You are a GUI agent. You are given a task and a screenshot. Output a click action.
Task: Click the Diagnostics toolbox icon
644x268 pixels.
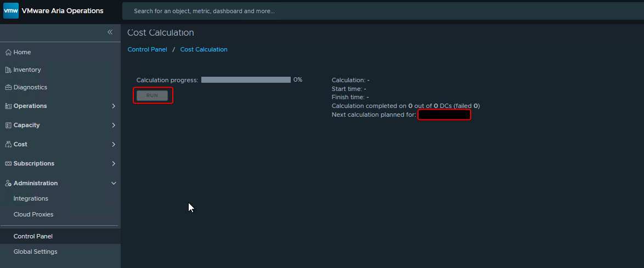tap(8, 88)
